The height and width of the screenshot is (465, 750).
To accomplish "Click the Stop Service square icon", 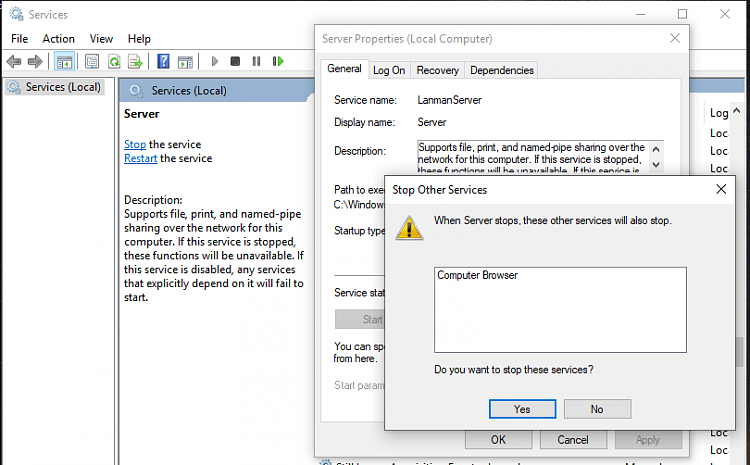I will point(235,61).
